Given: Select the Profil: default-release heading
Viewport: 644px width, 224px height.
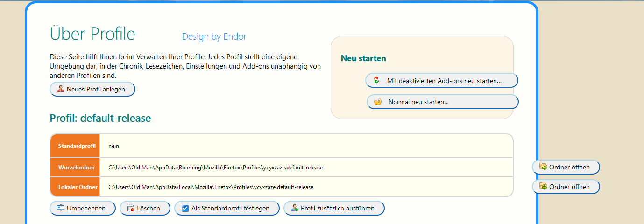Looking at the screenshot, I should point(100,119).
